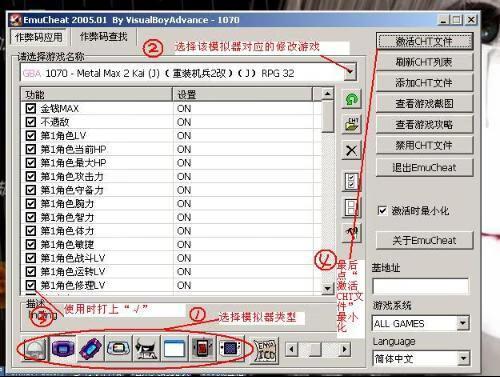Click the ON value for 第1角色LV
Screen dimensions: 500x377
tap(184, 136)
